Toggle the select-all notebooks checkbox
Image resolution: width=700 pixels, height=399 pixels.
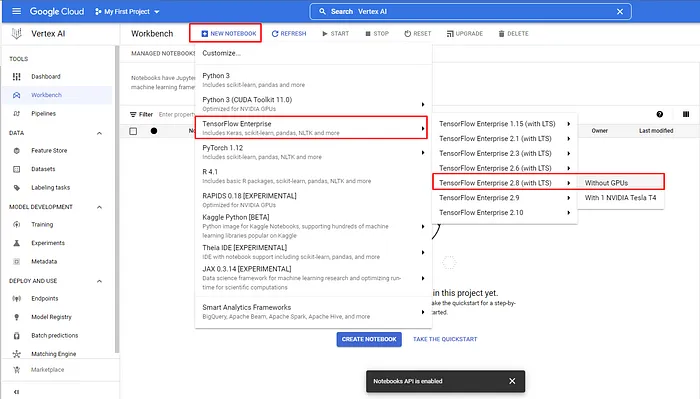133,131
